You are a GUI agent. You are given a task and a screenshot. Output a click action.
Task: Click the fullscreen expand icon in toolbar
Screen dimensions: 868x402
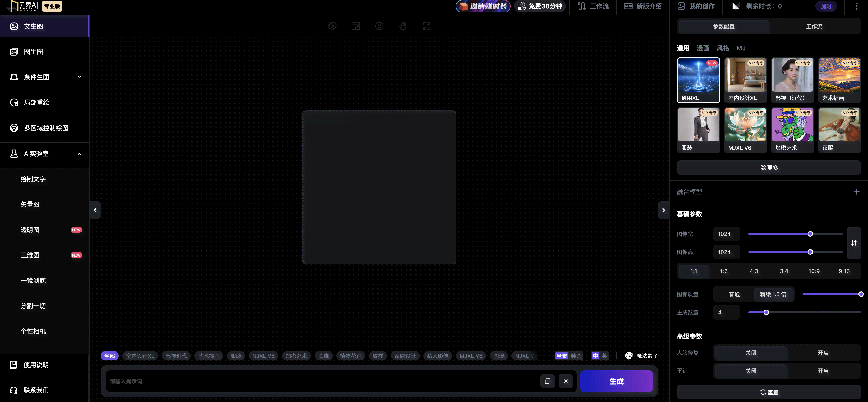427,26
